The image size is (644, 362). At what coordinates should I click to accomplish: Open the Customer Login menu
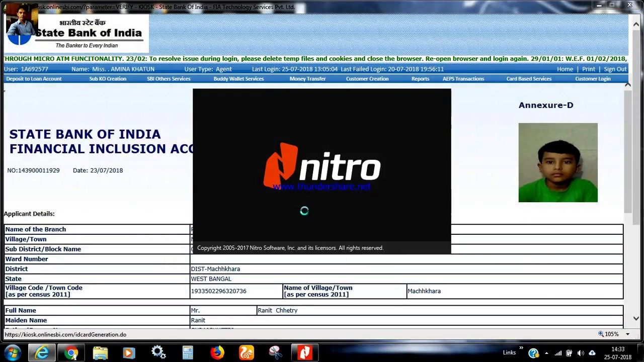593,78
